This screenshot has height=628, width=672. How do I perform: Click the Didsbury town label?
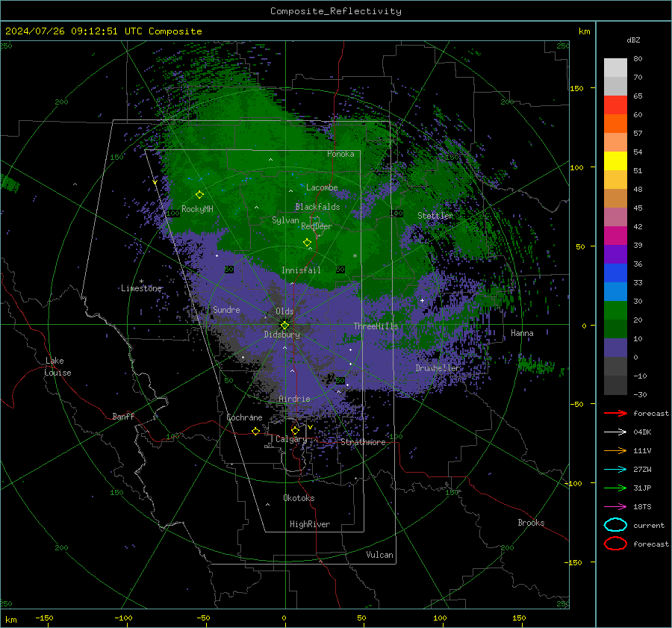pos(281,335)
